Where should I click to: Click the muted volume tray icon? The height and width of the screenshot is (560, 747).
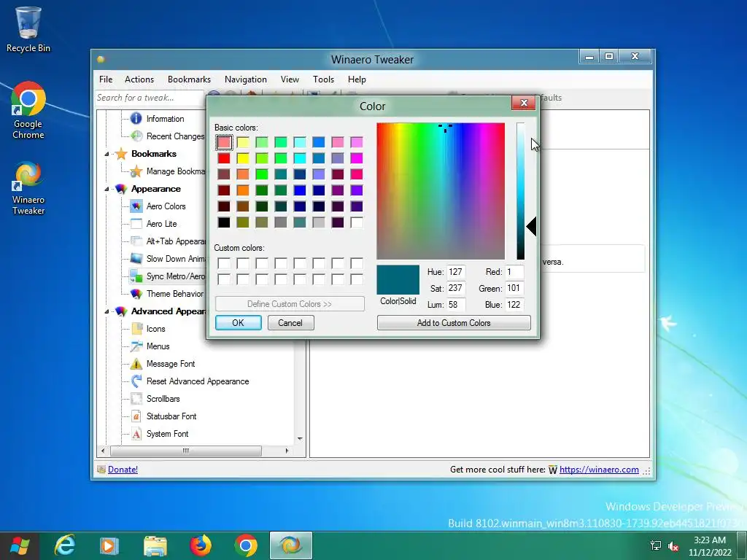pyautogui.click(x=673, y=545)
